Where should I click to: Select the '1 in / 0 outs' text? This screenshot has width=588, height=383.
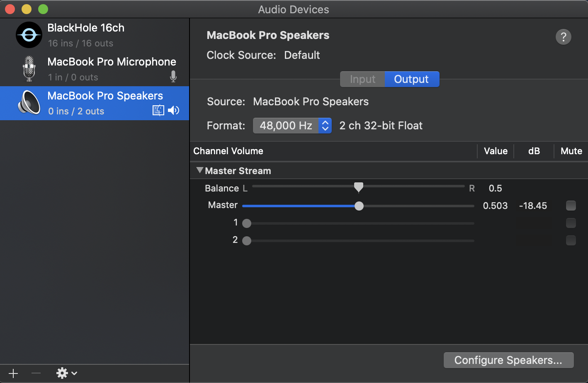click(73, 77)
